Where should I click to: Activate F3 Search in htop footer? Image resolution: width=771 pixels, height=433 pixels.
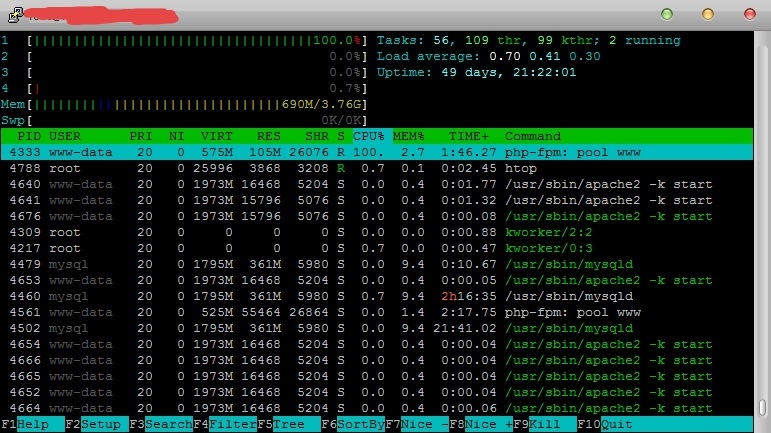pyautogui.click(x=161, y=424)
